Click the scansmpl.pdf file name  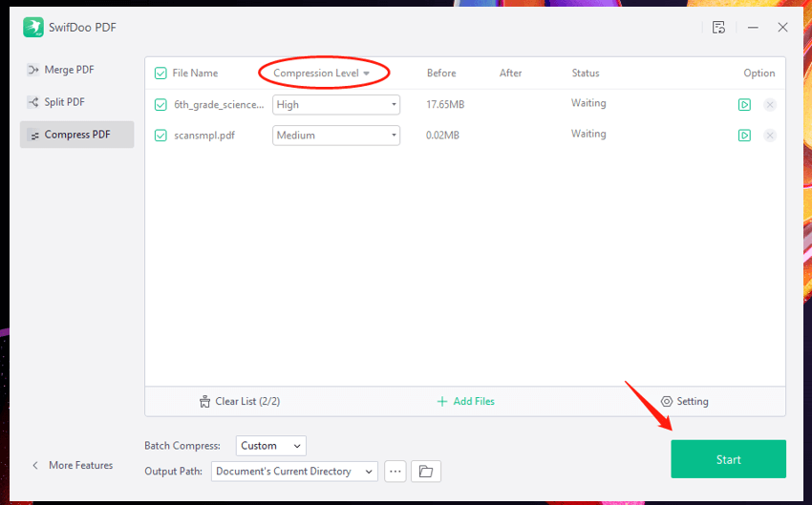pyautogui.click(x=204, y=136)
